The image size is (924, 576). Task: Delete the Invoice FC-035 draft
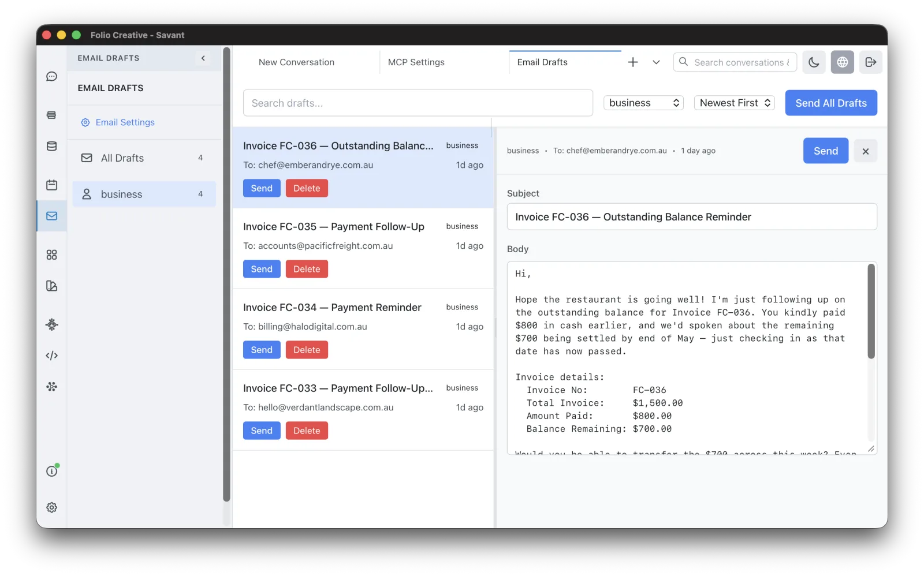pyautogui.click(x=307, y=269)
